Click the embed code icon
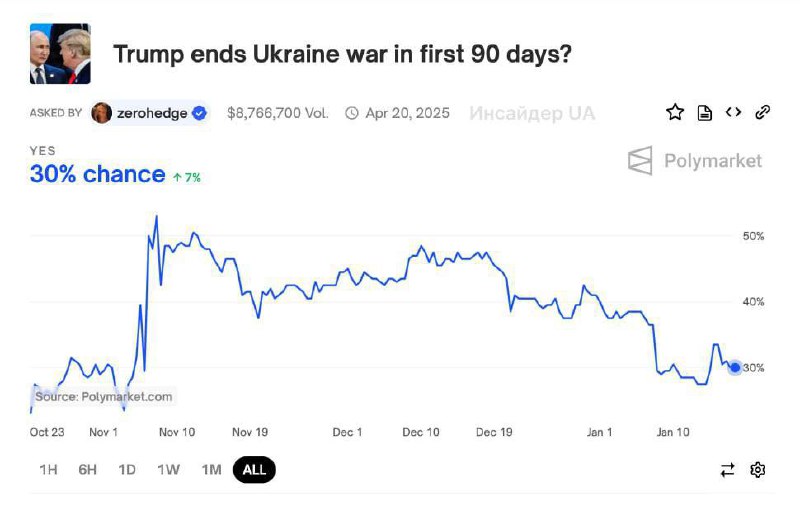 click(x=733, y=113)
